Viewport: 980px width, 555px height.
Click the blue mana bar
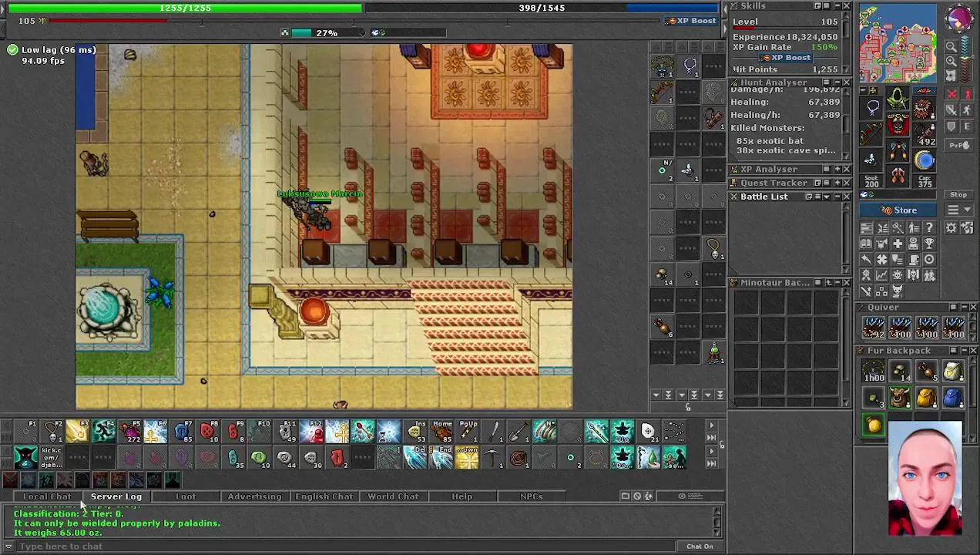click(542, 8)
